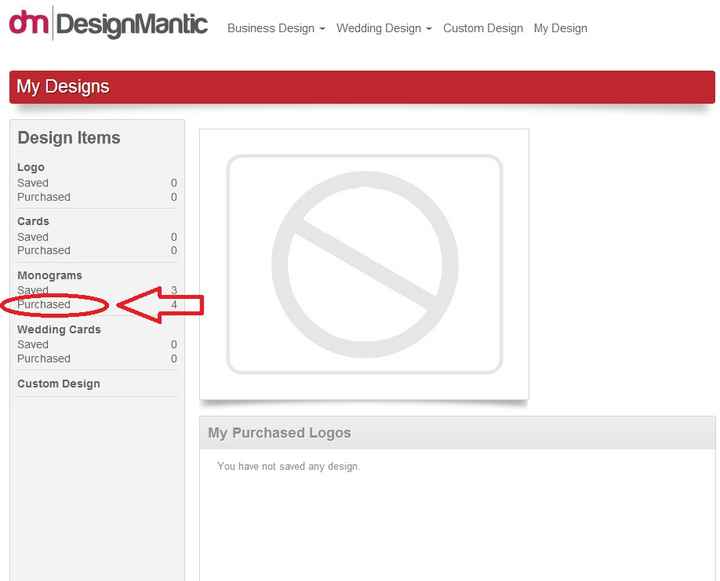Click the Wedding Cards heading in the sidebar
This screenshot has height=581, width=720.
pos(59,329)
